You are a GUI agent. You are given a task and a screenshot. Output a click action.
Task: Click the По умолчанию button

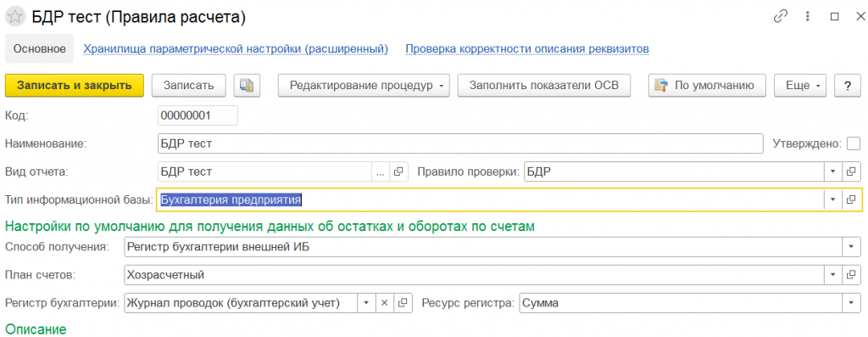tap(707, 86)
